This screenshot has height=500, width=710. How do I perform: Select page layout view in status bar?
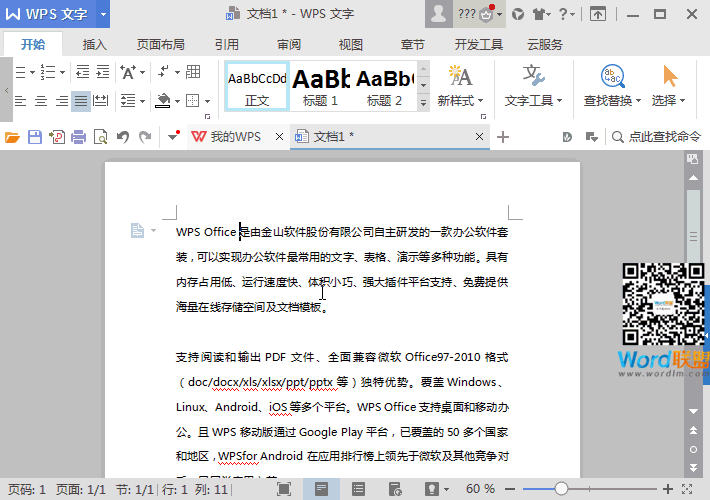321,489
